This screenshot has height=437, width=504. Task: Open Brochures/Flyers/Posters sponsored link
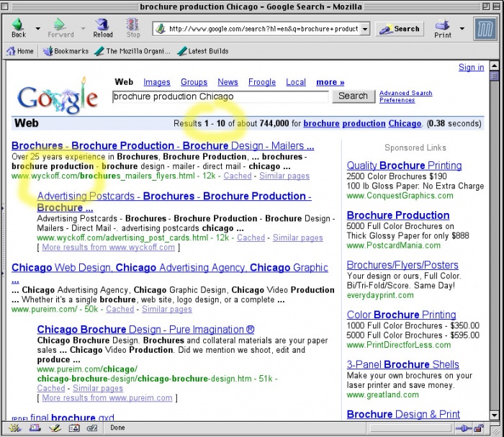[402, 265]
